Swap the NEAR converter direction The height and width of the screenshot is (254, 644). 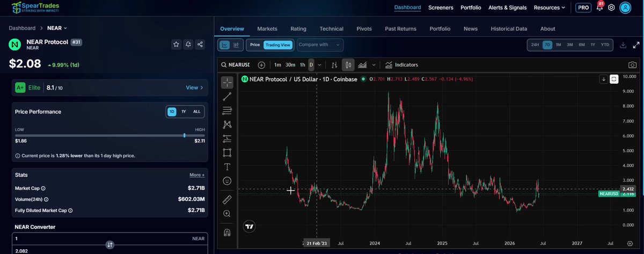coord(109,244)
